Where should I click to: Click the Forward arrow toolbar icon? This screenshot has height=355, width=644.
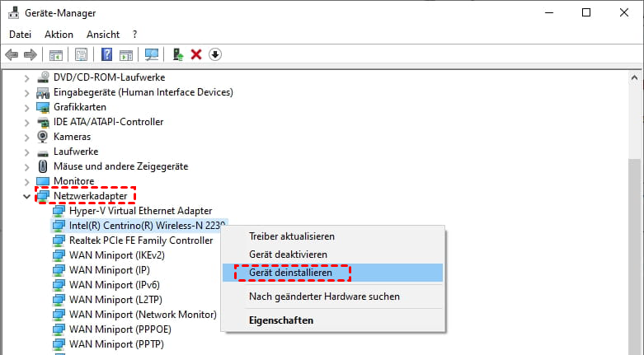tap(31, 54)
